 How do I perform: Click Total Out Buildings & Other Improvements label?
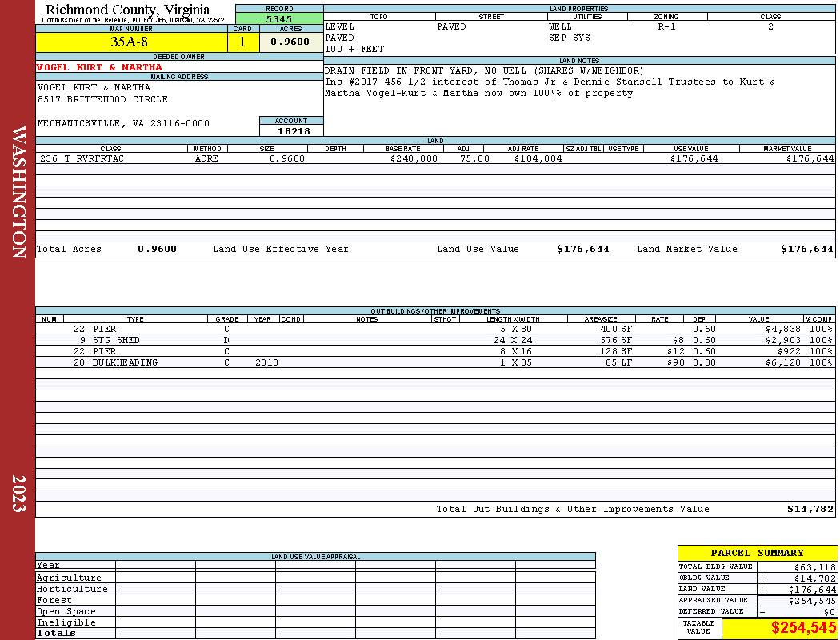(573, 510)
